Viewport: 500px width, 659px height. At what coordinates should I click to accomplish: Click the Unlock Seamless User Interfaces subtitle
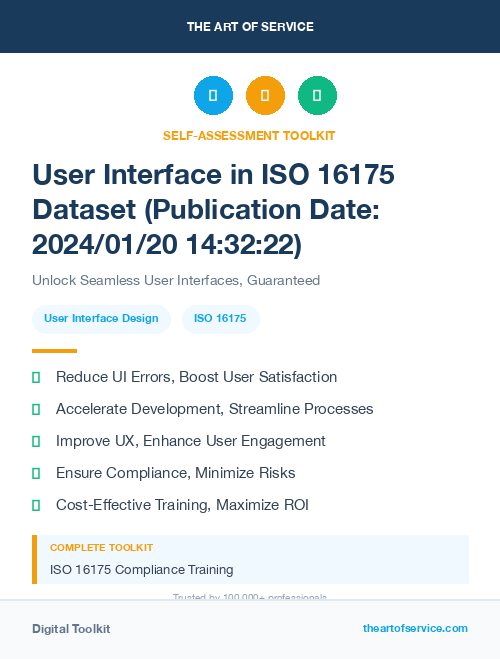[x=176, y=280]
